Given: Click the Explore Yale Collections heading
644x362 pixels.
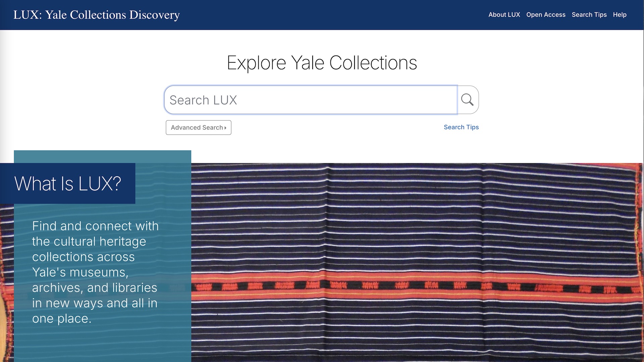Looking at the screenshot, I should [x=322, y=63].
